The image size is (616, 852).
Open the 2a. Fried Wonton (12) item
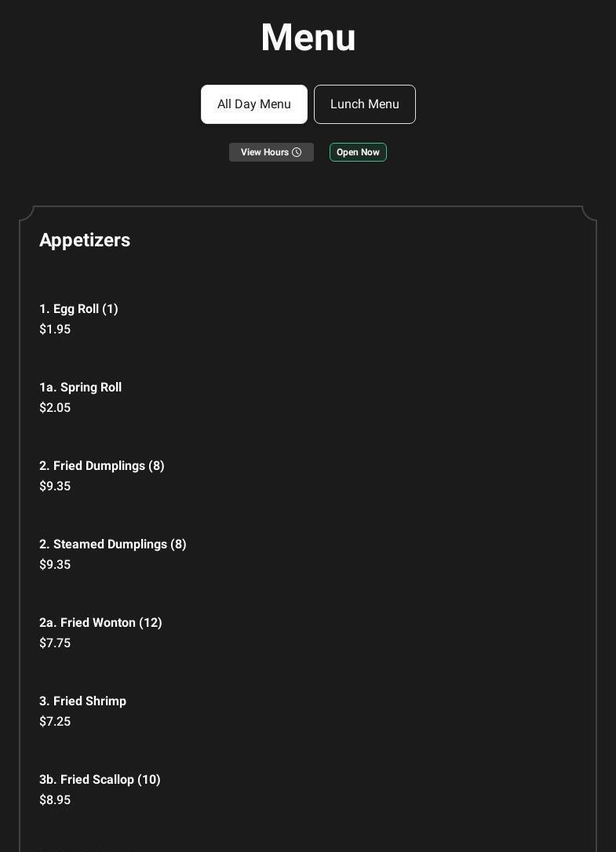[100, 623]
